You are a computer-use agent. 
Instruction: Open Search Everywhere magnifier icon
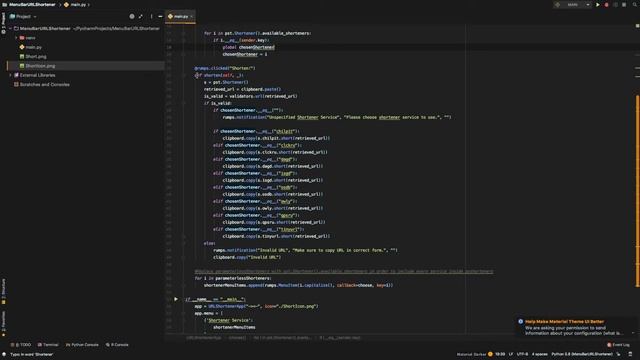click(635, 5)
